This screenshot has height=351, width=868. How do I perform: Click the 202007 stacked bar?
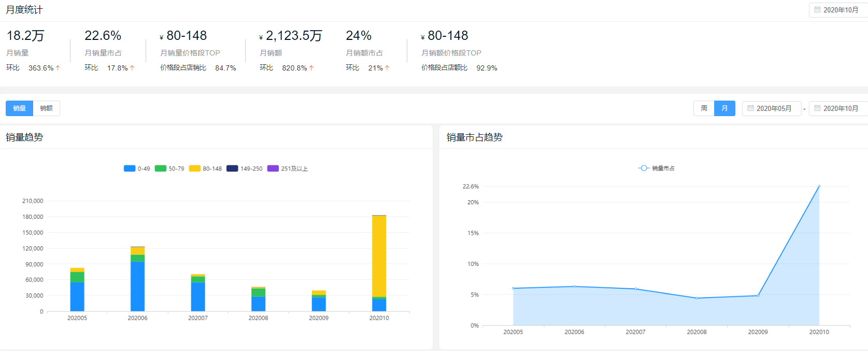(x=198, y=292)
